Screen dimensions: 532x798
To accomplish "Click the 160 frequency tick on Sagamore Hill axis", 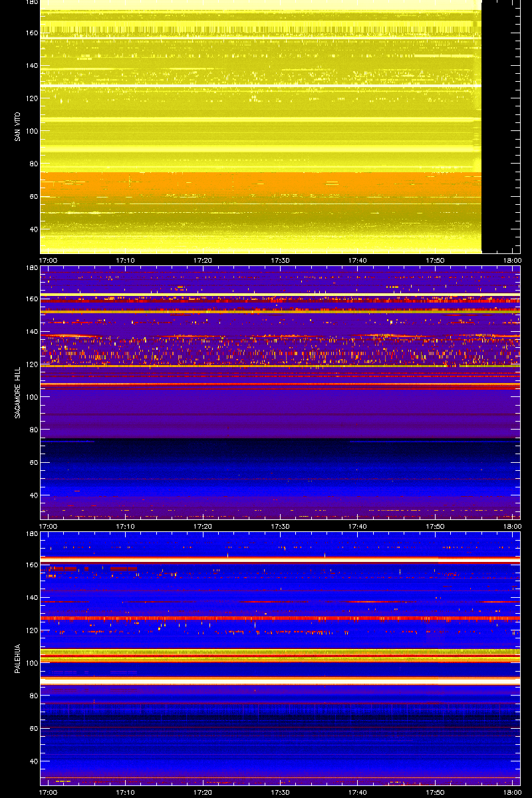I will (x=31, y=299).
